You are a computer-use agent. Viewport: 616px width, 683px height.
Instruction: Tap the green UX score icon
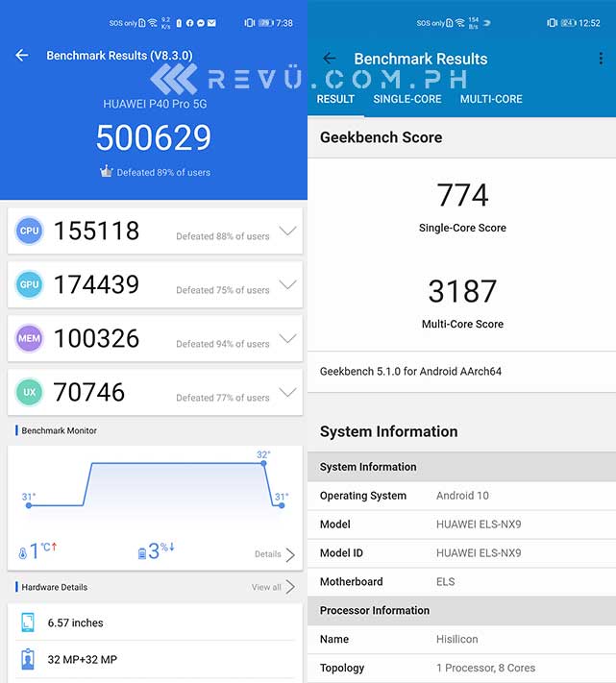click(29, 392)
